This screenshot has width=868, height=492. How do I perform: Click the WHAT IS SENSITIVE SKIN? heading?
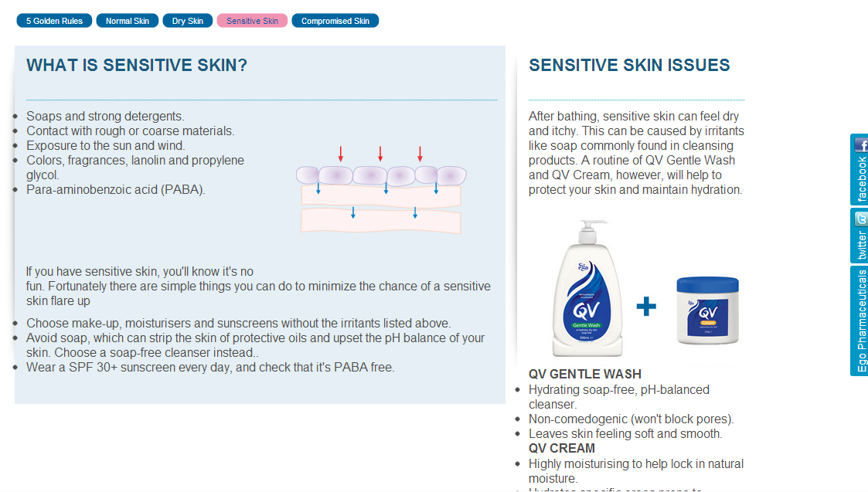[136, 65]
